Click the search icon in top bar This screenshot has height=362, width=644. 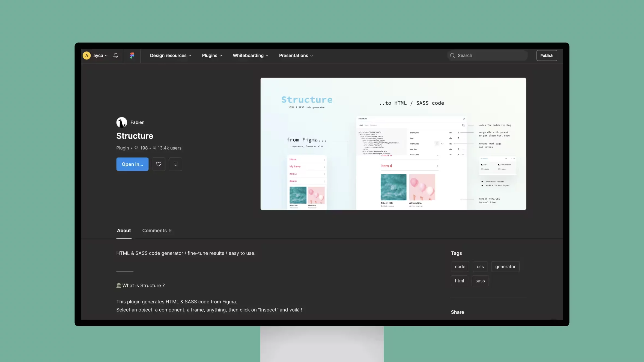[452, 55]
